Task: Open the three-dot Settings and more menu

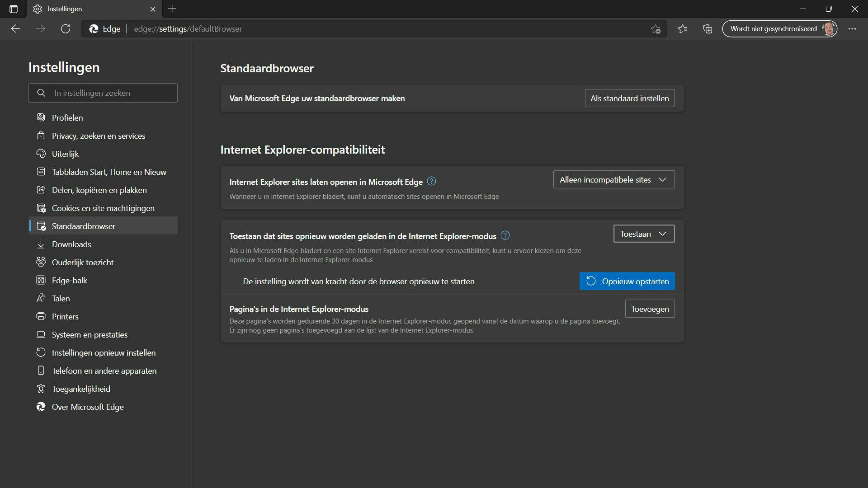Action: pyautogui.click(x=852, y=29)
